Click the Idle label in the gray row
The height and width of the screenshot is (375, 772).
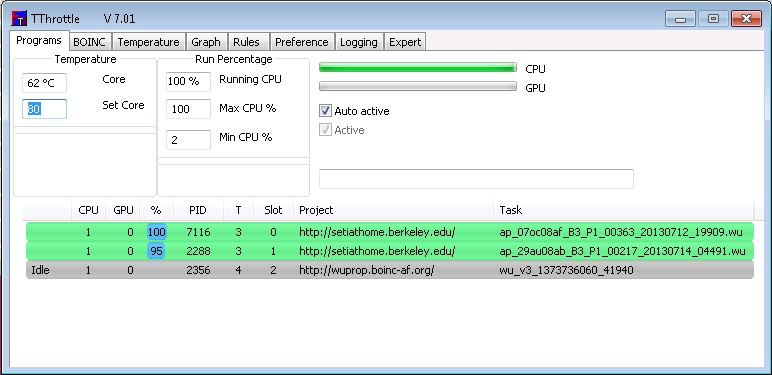[x=40, y=270]
